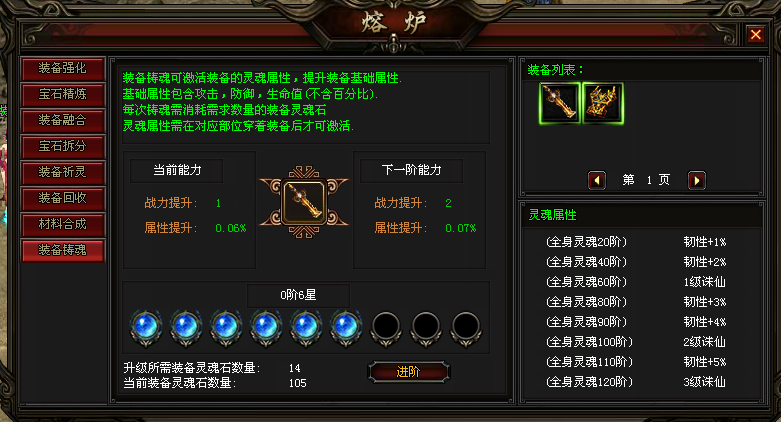
Task: Select the 宝石拆分 tab
Action: click(x=63, y=146)
